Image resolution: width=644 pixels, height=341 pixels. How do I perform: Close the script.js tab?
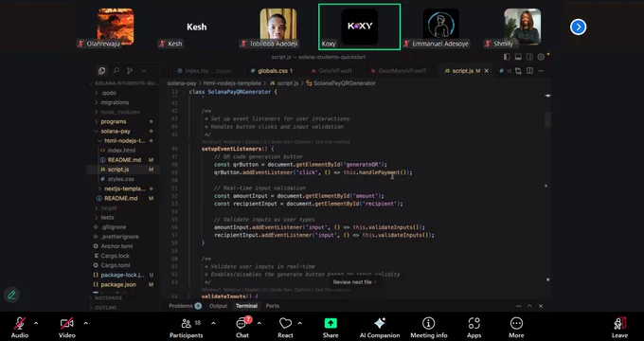487,71
